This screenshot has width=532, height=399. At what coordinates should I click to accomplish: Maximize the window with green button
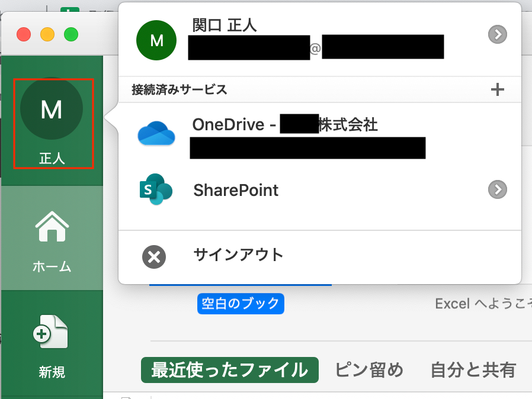[x=71, y=34]
